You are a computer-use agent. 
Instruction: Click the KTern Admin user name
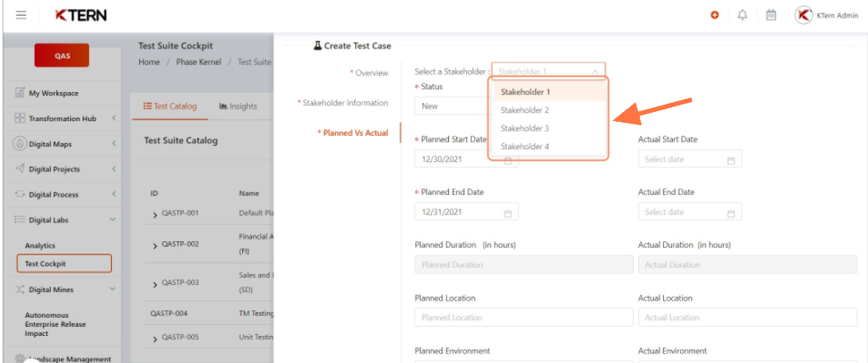(x=837, y=16)
